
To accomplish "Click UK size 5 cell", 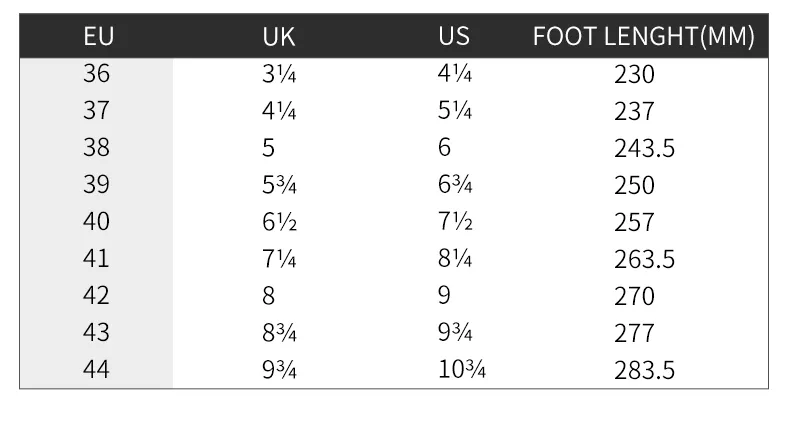I will (268, 148).
